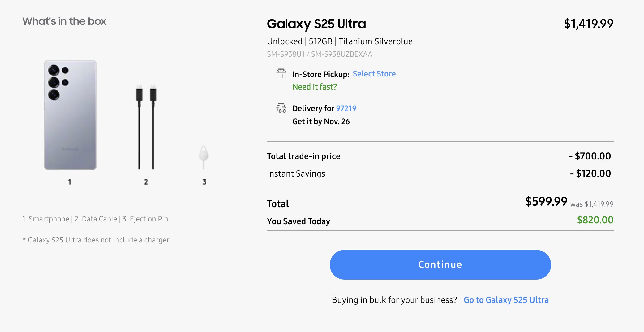Viewport: 644px width, 332px height.
Task: Click the Get it by Nov. 26 text
Action: (321, 121)
